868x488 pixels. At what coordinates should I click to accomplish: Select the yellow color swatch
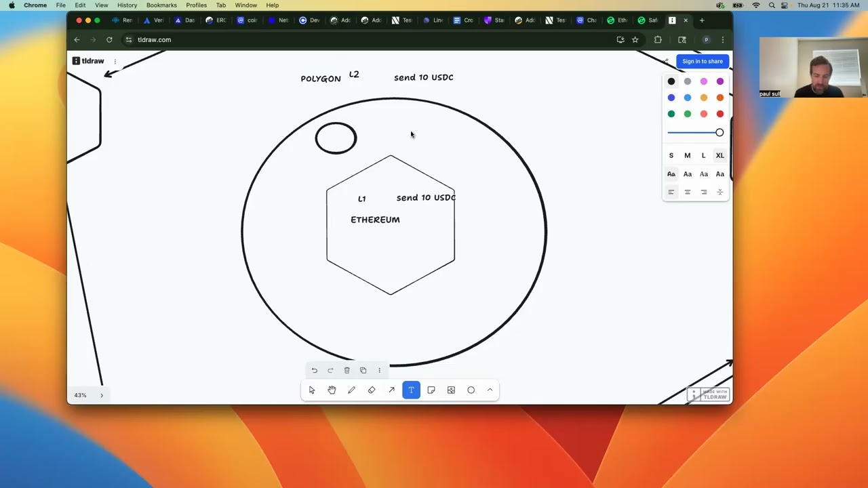point(704,98)
